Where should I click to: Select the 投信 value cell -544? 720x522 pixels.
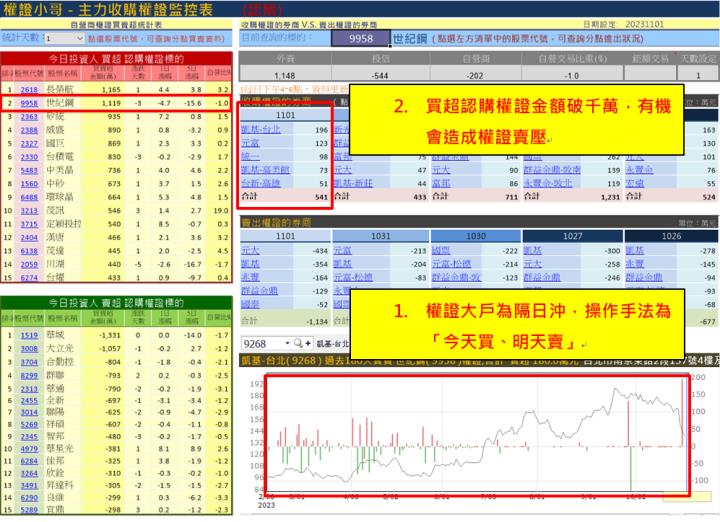pos(380,75)
